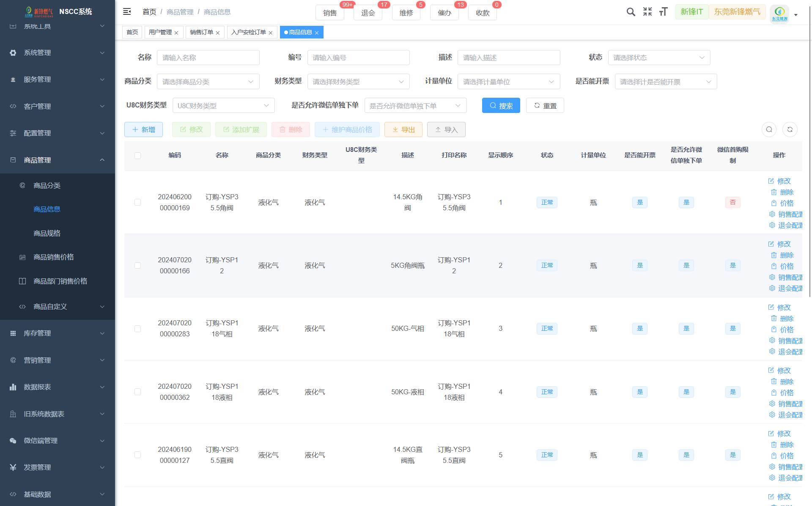Click the 客户管理 code icon in sidebar
Viewport: 812px width, 506px height.
tap(13, 106)
